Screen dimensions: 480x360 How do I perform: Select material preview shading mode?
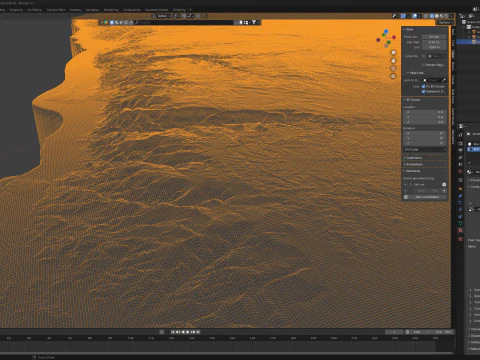pyautogui.click(x=442, y=16)
